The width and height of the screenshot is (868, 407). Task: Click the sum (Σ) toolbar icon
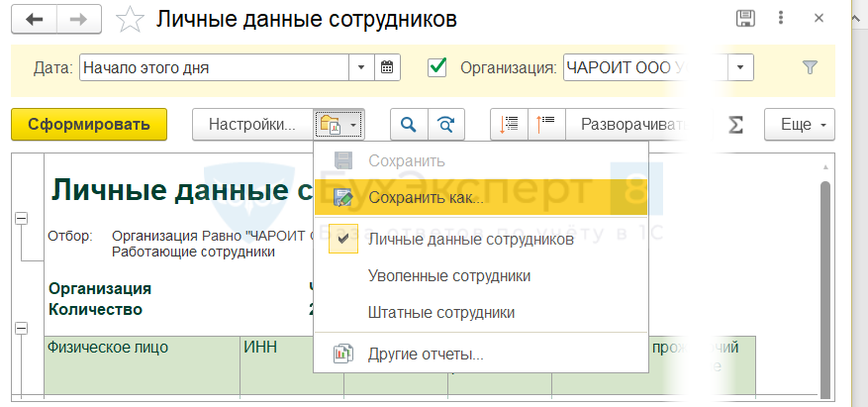735,125
